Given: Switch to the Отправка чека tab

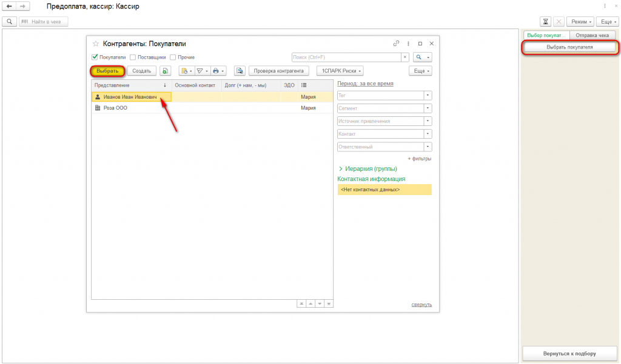Looking at the screenshot, I should tap(592, 36).
